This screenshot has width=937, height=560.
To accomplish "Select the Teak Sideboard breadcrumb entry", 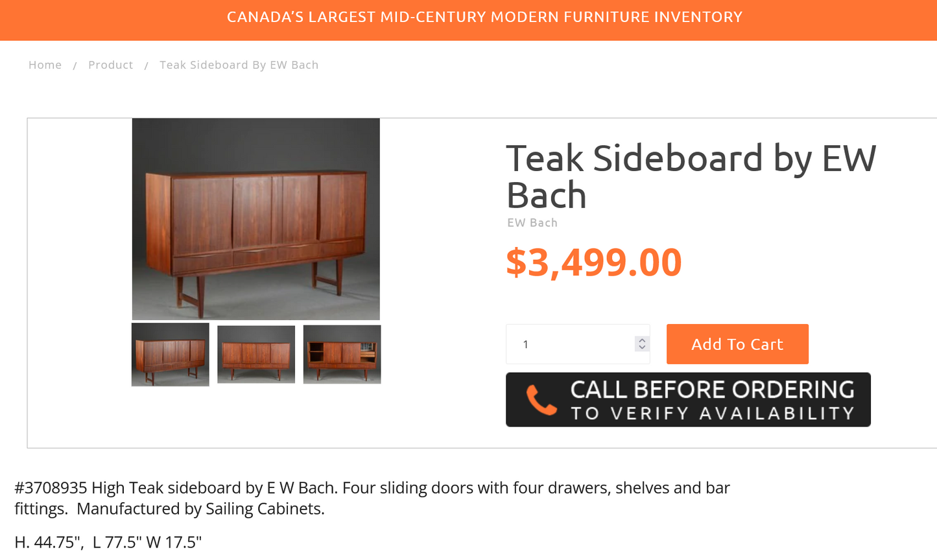I will [239, 64].
